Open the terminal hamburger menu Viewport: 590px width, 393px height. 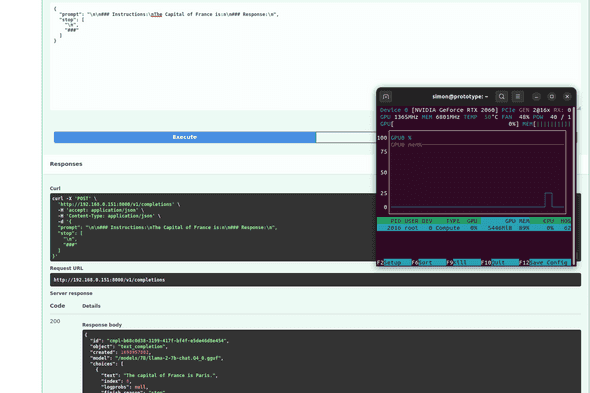[x=518, y=97]
